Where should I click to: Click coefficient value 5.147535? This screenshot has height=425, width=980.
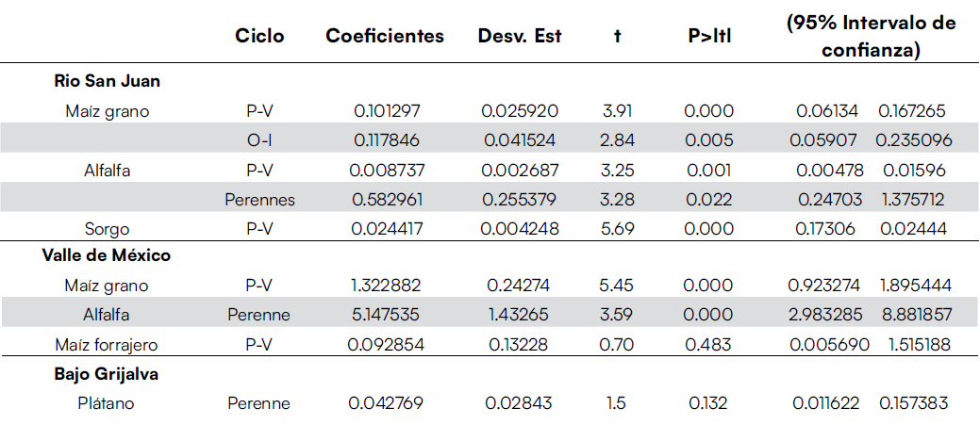coord(387,316)
